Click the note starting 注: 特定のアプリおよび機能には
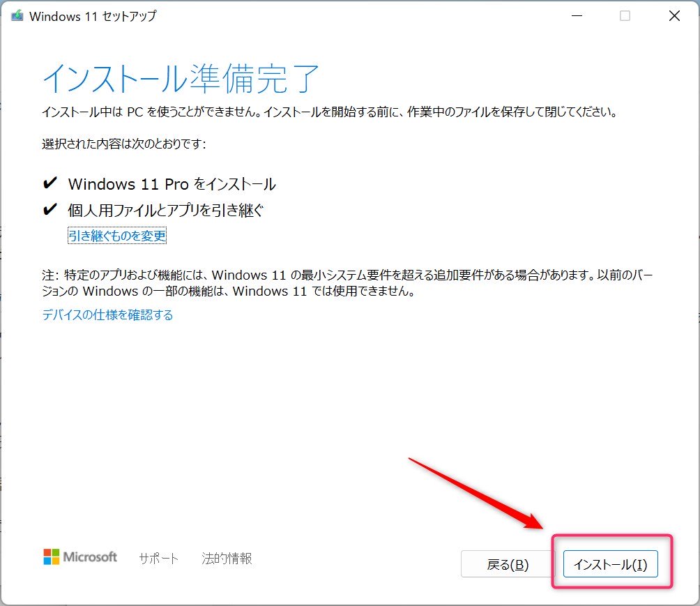 348,282
